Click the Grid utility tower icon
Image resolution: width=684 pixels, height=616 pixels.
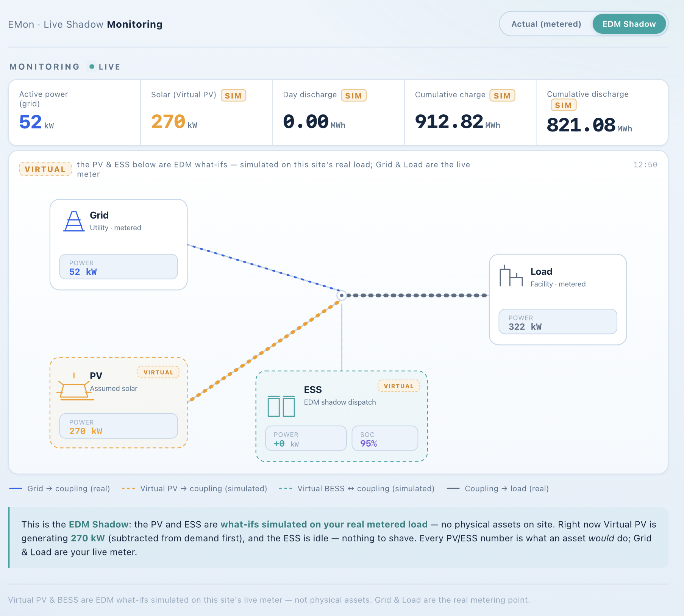coord(74,221)
